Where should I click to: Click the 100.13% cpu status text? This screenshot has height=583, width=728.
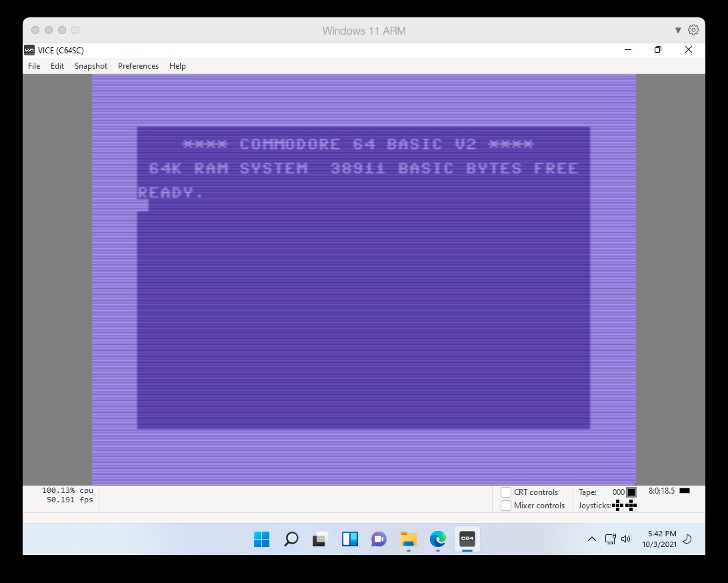(x=67, y=490)
